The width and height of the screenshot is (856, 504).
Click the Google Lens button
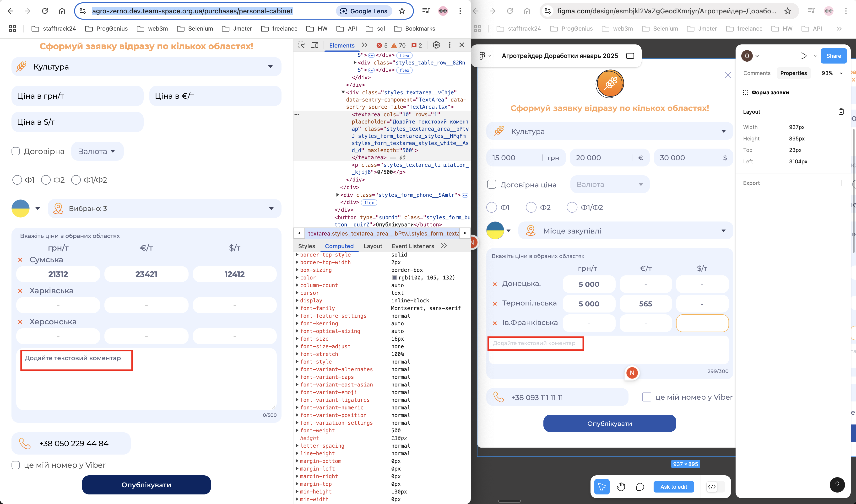(x=364, y=11)
